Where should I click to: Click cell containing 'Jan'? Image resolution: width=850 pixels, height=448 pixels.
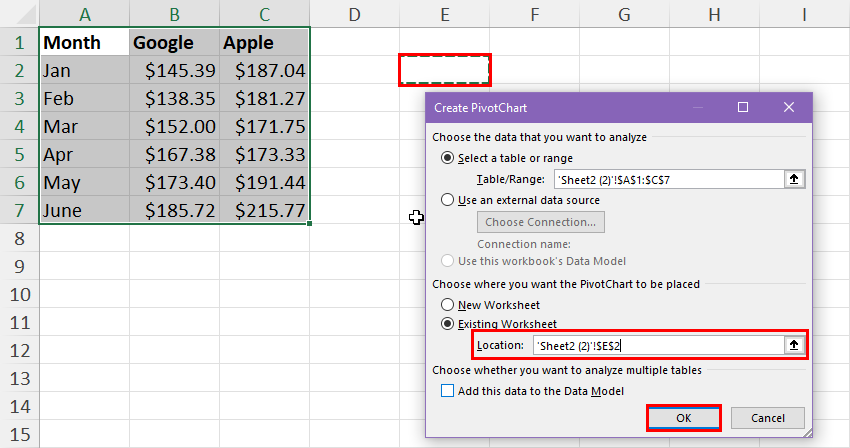pyautogui.click(x=85, y=70)
